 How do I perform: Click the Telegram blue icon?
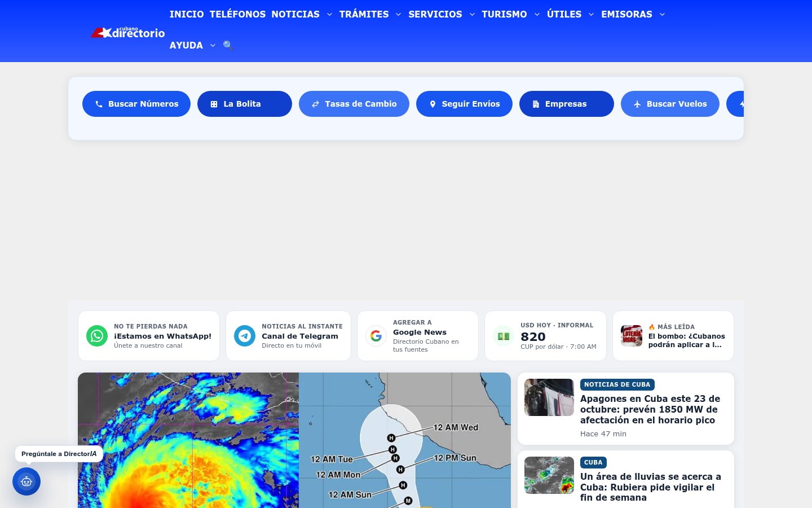245,336
